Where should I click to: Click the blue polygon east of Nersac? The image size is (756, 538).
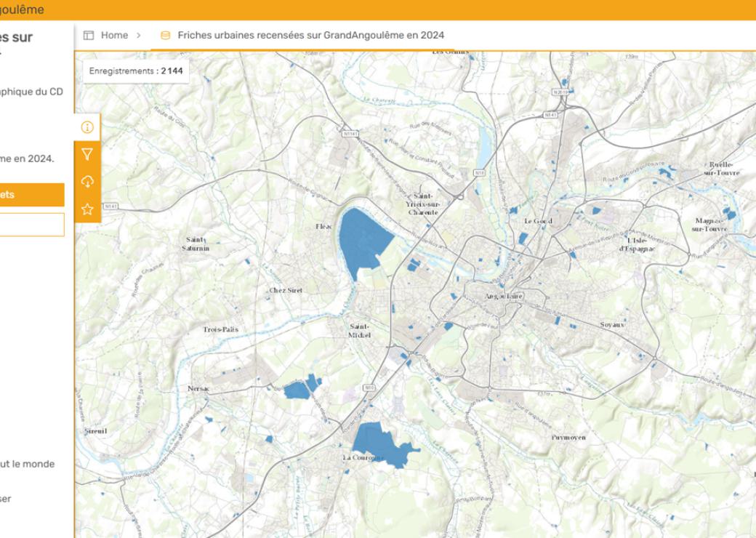(x=302, y=387)
